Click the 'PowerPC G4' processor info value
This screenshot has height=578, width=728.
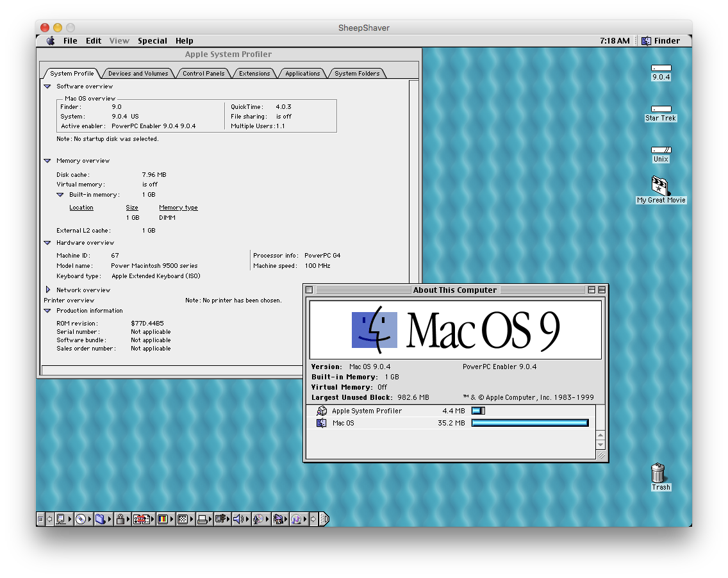tap(322, 255)
